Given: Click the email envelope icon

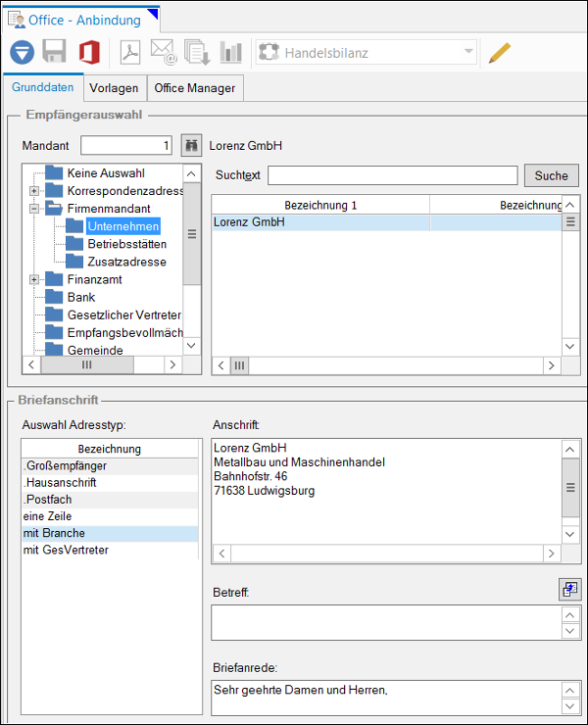Looking at the screenshot, I should (x=164, y=52).
